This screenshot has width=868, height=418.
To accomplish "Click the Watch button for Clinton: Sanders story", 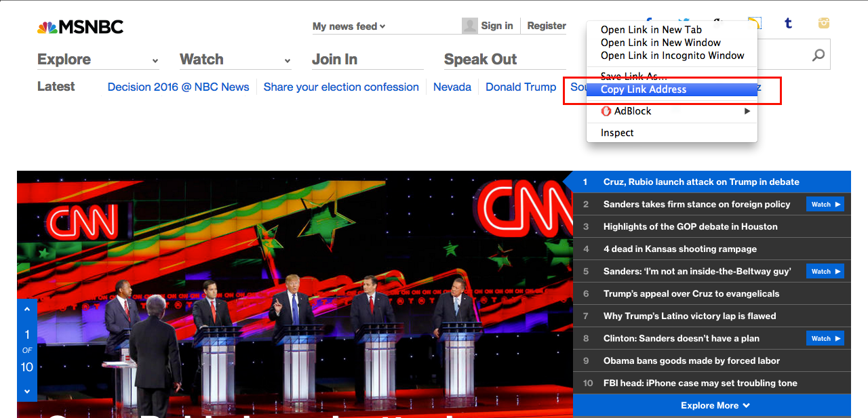I will point(825,338).
